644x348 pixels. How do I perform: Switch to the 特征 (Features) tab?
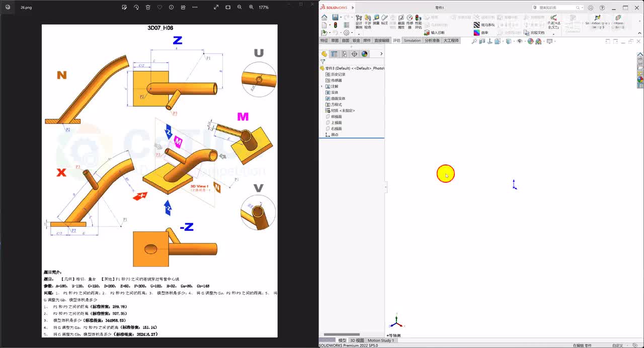coord(324,40)
